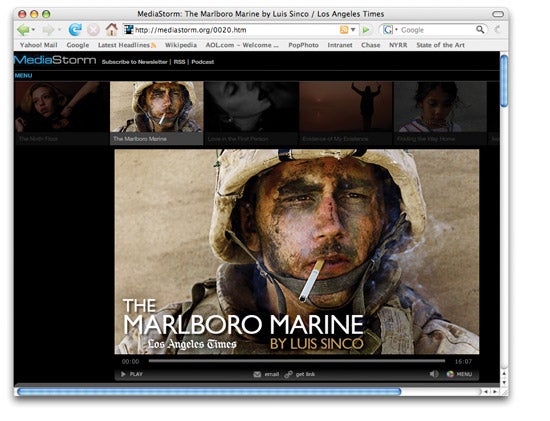Go to the Home page icon
This screenshot has height=421, width=550.
click(112, 29)
